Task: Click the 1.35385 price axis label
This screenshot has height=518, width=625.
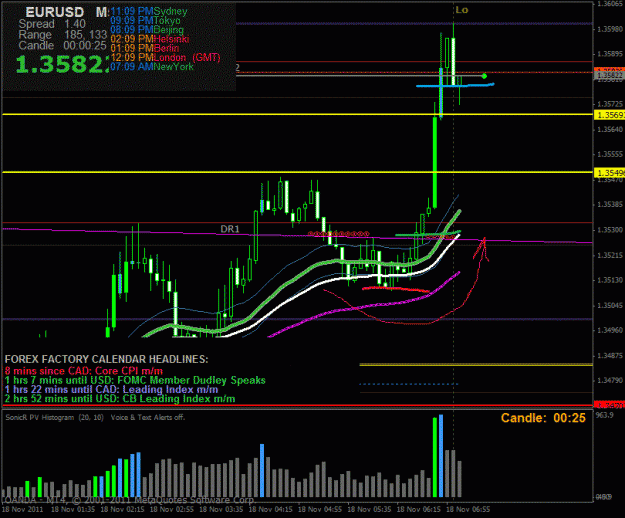Action: pyautogui.click(x=609, y=205)
